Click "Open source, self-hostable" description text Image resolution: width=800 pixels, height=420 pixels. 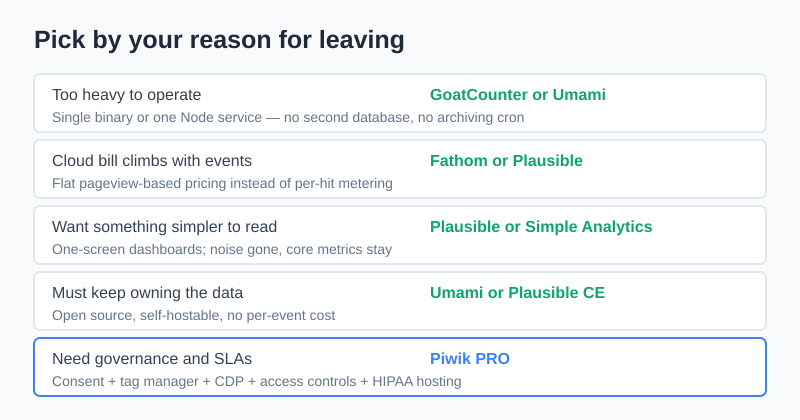137,315
